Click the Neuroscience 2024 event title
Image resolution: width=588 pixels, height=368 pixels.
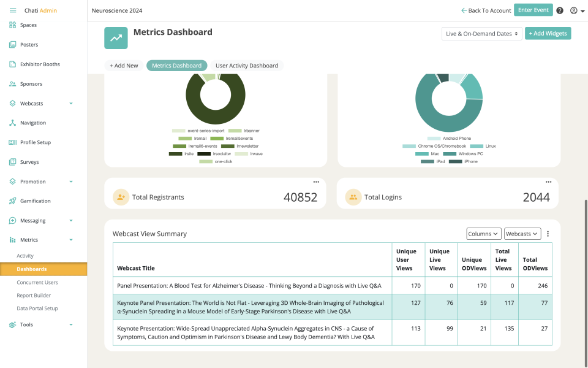117,10
